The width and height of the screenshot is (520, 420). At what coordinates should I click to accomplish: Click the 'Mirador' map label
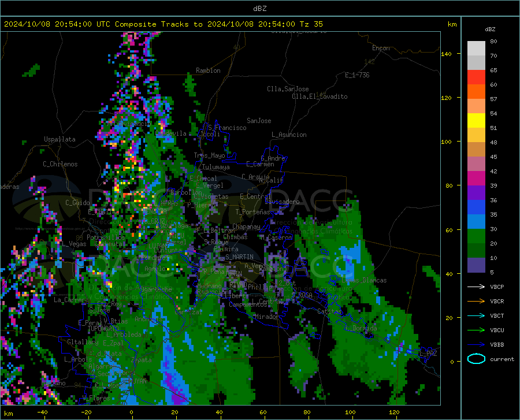tap(266, 317)
